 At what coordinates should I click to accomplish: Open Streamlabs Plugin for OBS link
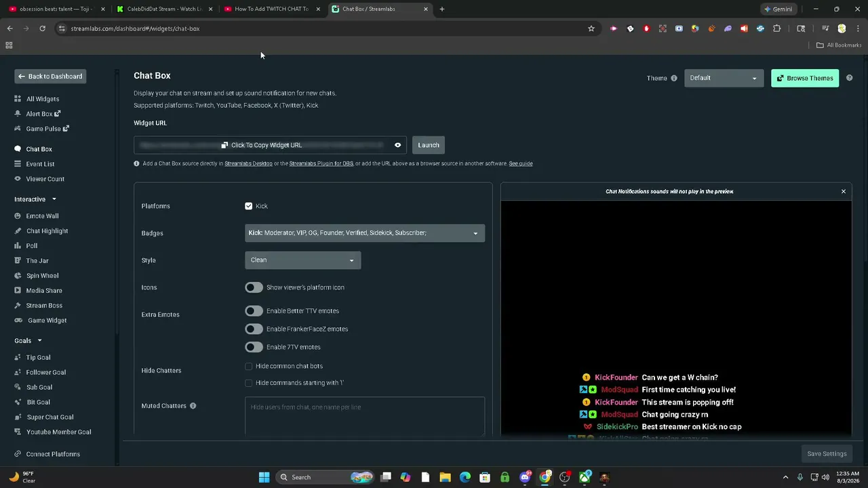pos(321,163)
